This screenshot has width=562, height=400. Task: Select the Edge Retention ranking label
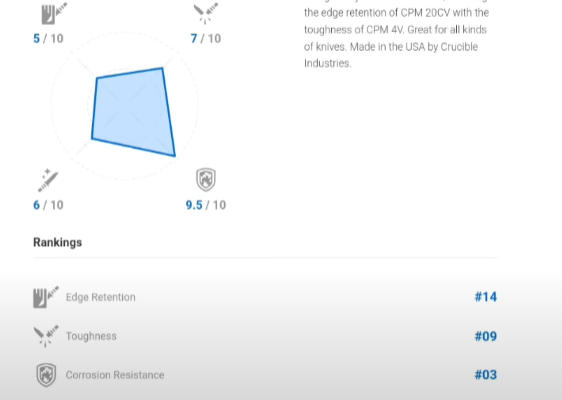101,297
